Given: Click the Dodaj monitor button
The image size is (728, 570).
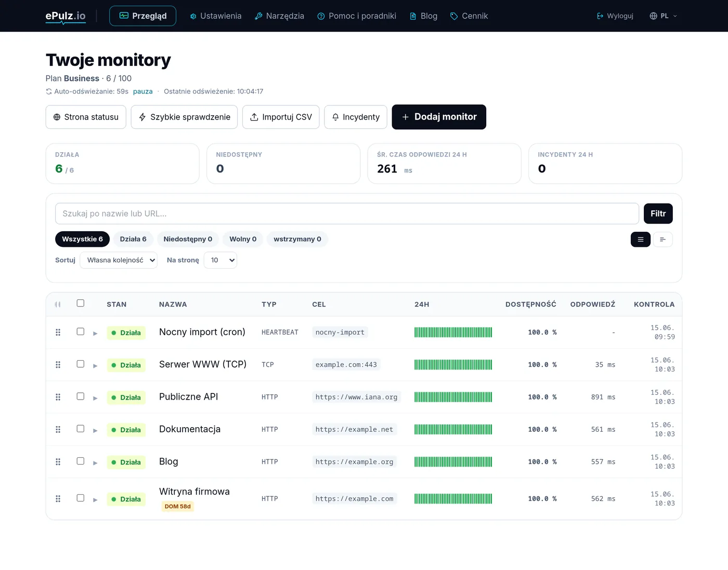Looking at the screenshot, I should 439,117.
